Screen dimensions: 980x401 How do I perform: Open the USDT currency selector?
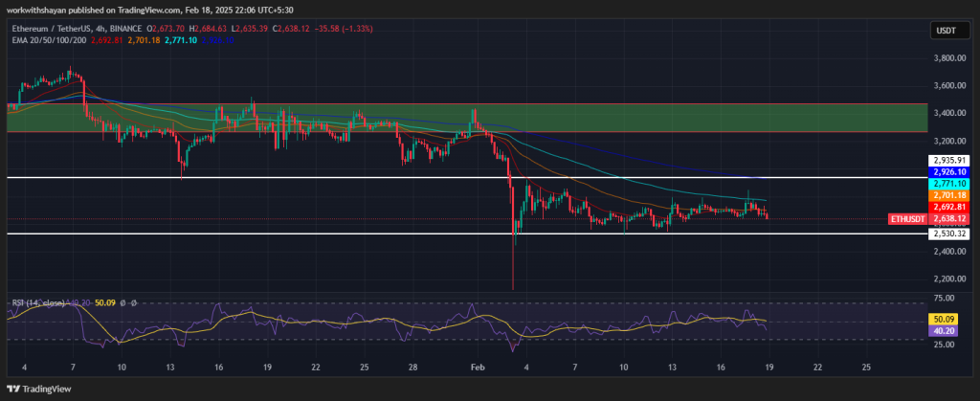(x=944, y=32)
